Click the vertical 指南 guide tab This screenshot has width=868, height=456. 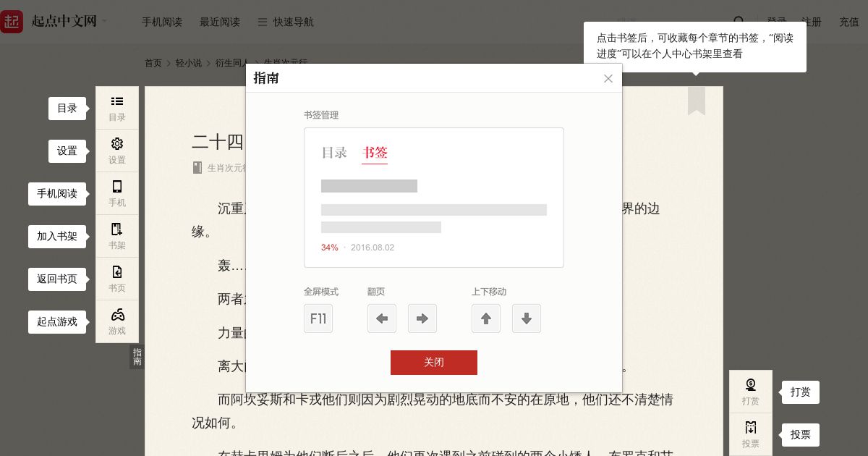(137, 357)
